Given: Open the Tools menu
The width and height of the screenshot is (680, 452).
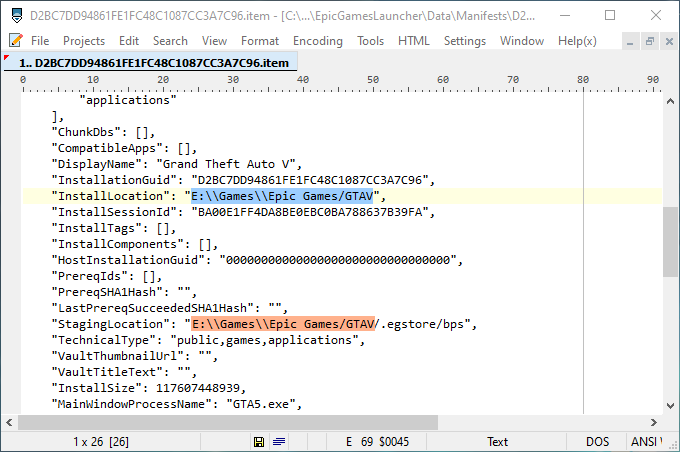Looking at the screenshot, I should [x=370, y=41].
